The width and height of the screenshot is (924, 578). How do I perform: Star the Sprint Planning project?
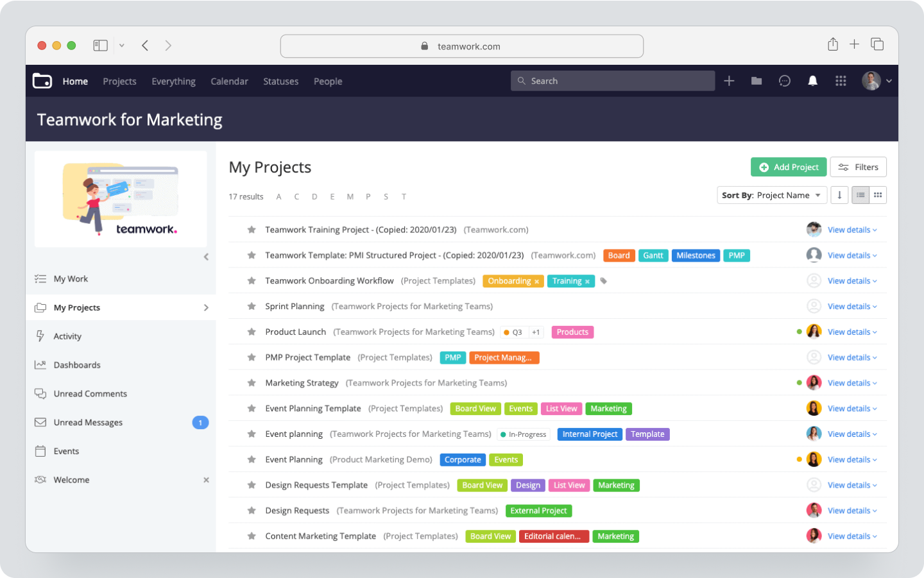(x=251, y=306)
